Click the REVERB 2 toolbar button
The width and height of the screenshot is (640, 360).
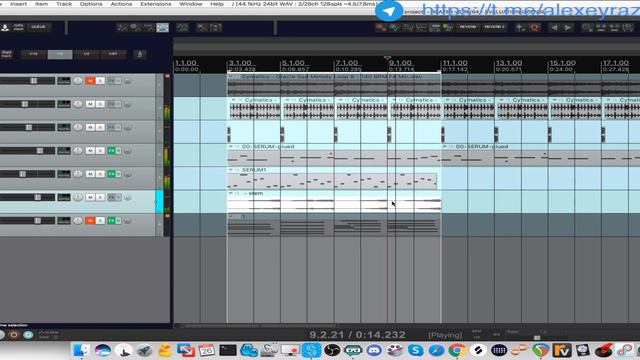point(494,27)
